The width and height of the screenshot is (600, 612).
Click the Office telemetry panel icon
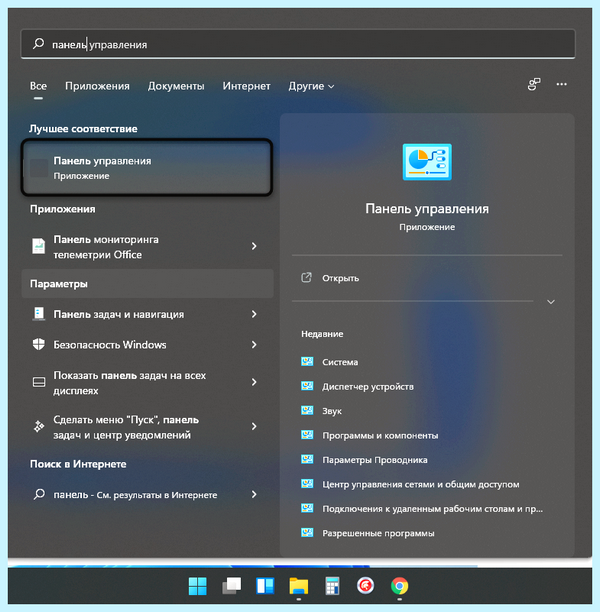click(x=39, y=246)
